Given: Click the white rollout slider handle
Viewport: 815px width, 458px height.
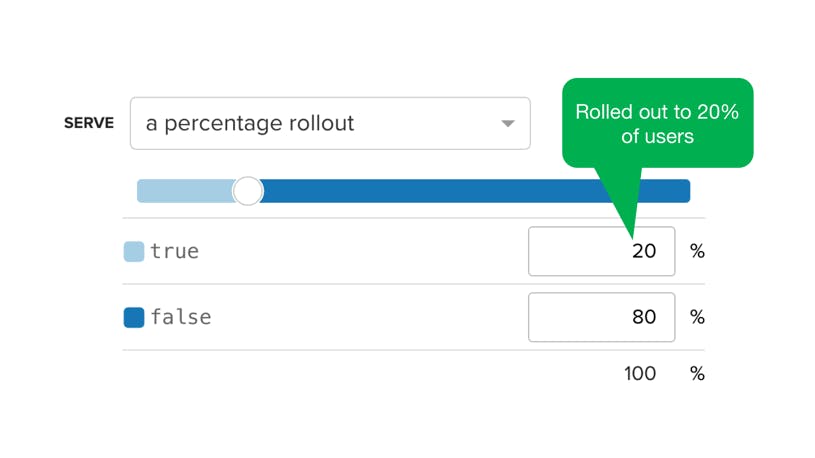Looking at the screenshot, I should [x=248, y=191].
